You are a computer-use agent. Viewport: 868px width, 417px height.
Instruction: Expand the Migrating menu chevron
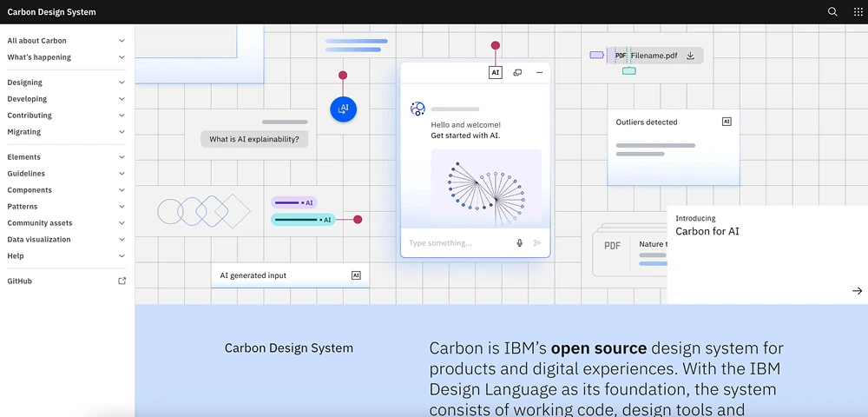(x=122, y=132)
